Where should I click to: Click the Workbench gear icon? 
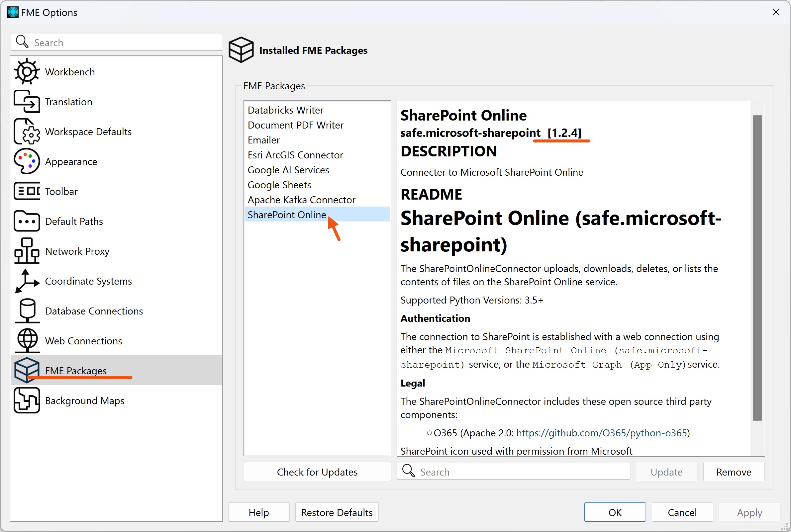(27, 72)
